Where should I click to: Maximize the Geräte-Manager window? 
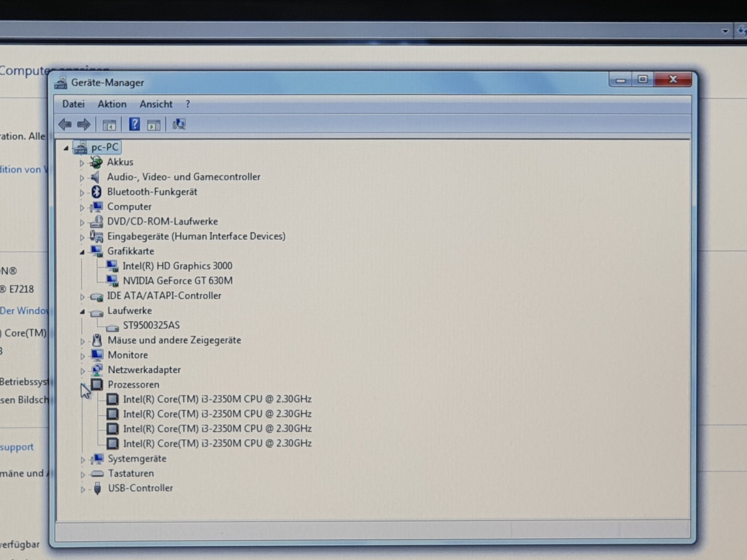click(x=643, y=79)
